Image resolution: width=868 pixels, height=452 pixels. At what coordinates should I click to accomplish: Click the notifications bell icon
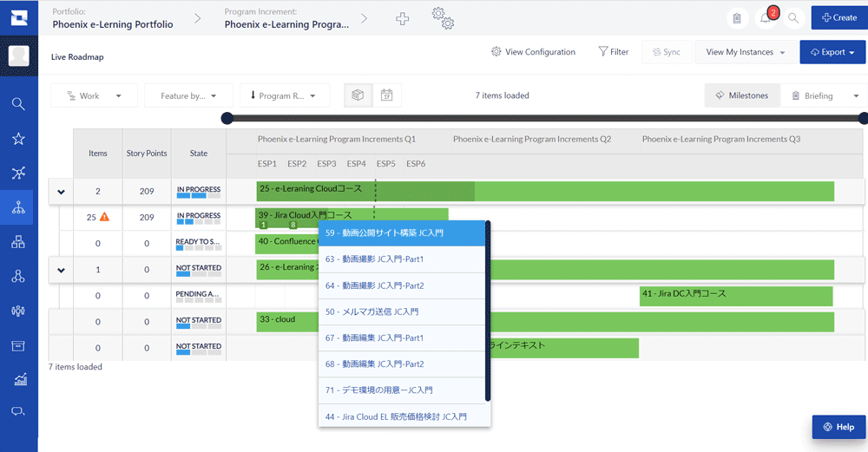[x=765, y=17]
